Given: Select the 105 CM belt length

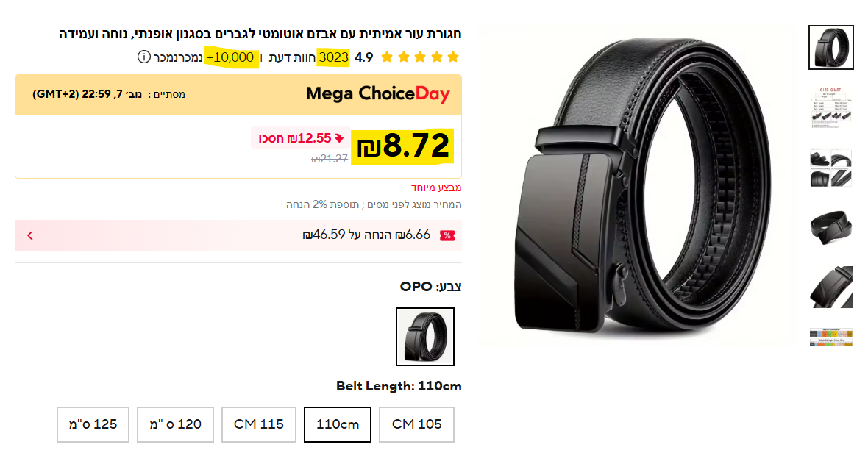Looking at the screenshot, I should 416,424.
